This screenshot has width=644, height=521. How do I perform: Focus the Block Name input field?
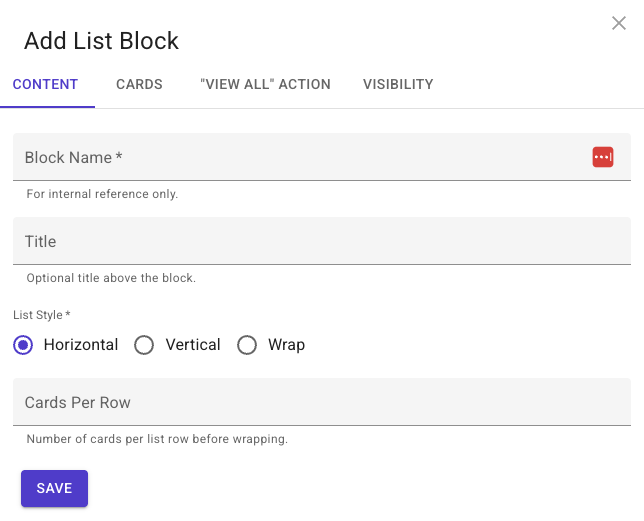pos(322,157)
